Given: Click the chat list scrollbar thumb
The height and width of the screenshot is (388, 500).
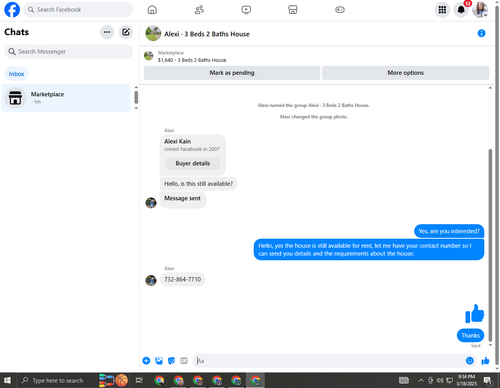Looking at the screenshot, I should (x=136, y=97).
